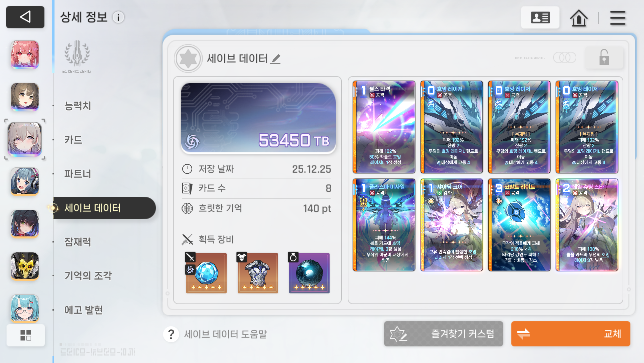Select the 잠재력 menu item
Image resolution: width=644 pixels, height=363 pixels.
pyautogui.click(x=77, y=242)
